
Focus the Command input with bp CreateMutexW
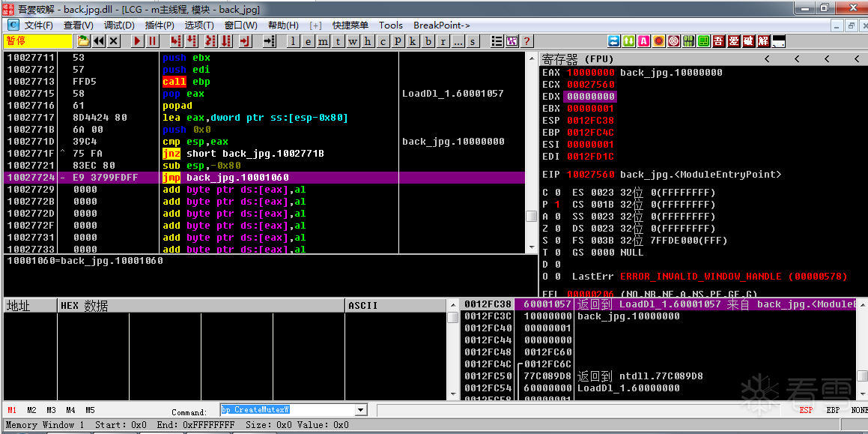pos(288,410)
